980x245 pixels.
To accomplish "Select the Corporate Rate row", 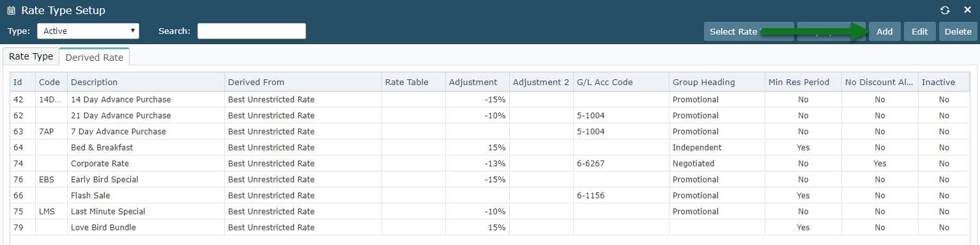I will coord(490,163).
